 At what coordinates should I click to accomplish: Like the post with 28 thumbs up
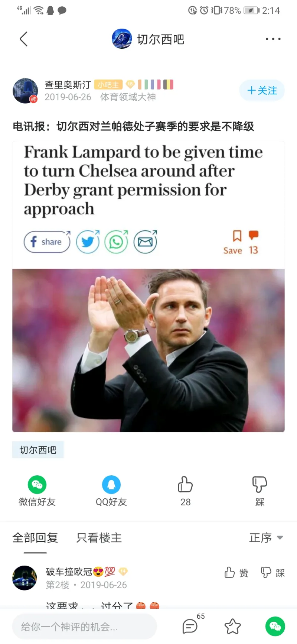pyautogui.click(x=186, y=491)
